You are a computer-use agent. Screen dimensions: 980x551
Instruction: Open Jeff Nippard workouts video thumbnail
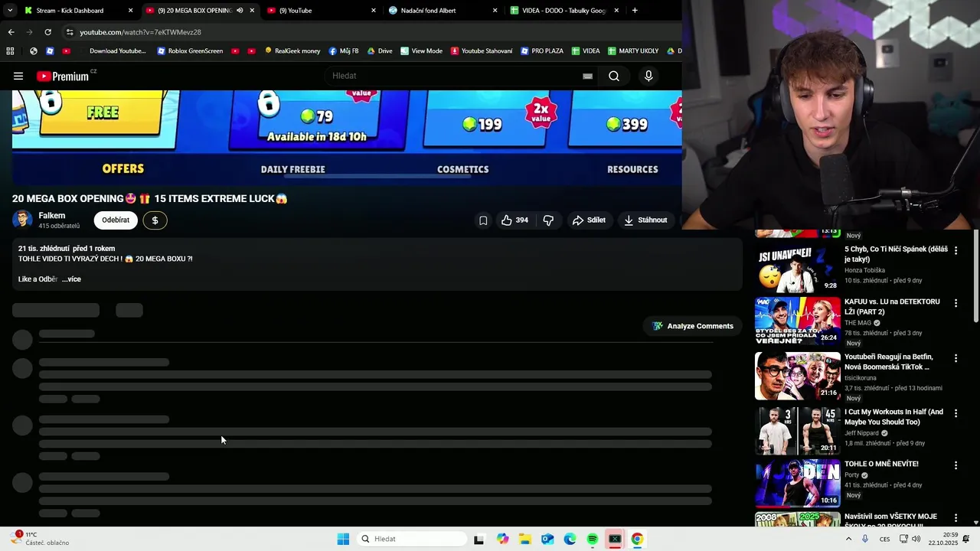click(797, 431)
